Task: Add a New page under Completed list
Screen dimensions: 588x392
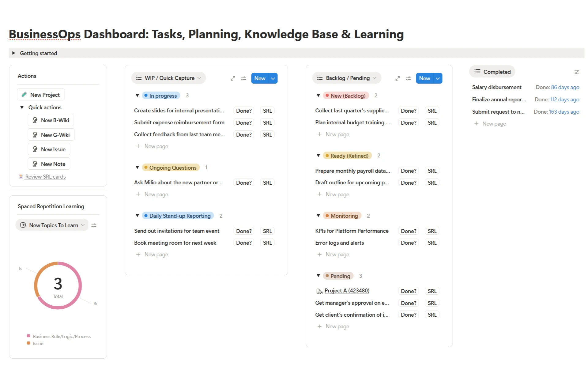Action: pyautogui.click(x=494, y=124)
